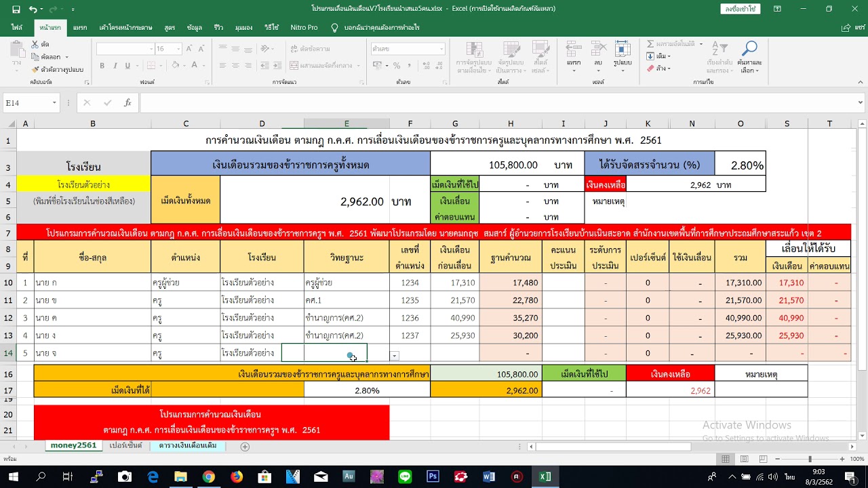Open Sort & Filter menu
Screen dimensions: 868x488
point(720,57)
